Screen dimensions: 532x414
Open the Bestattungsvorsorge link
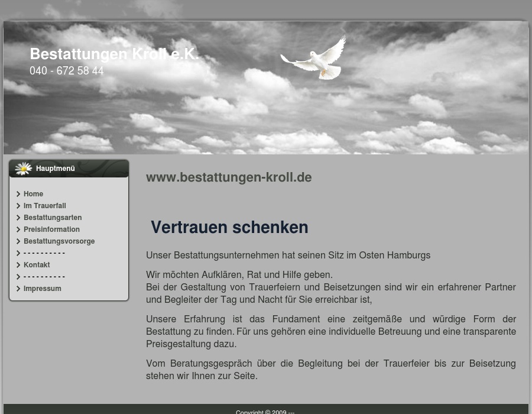point(59,241)
